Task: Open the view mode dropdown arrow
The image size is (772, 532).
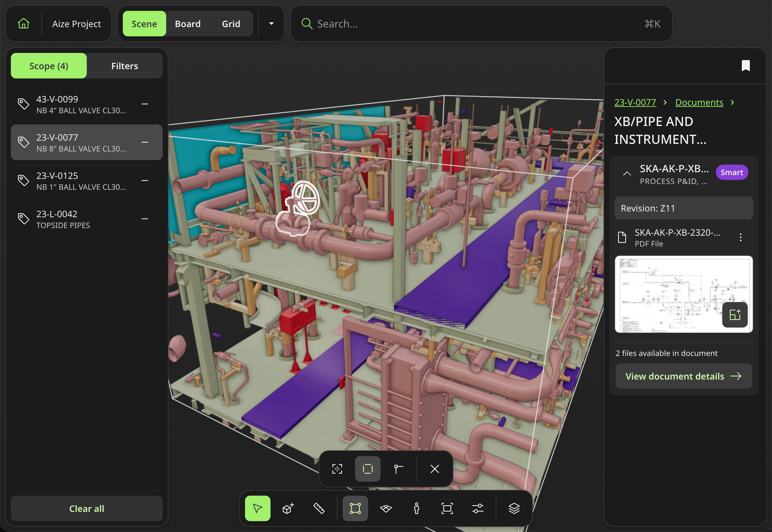Action: point(271,24)
